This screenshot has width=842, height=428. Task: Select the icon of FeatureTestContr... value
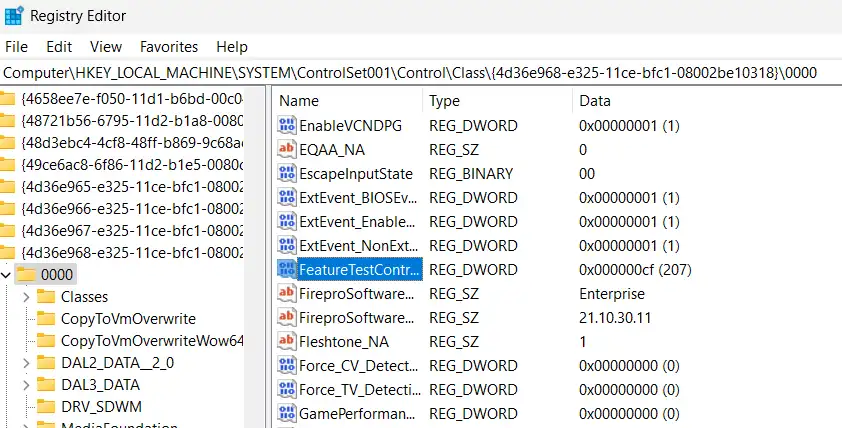tap(287, 270)
